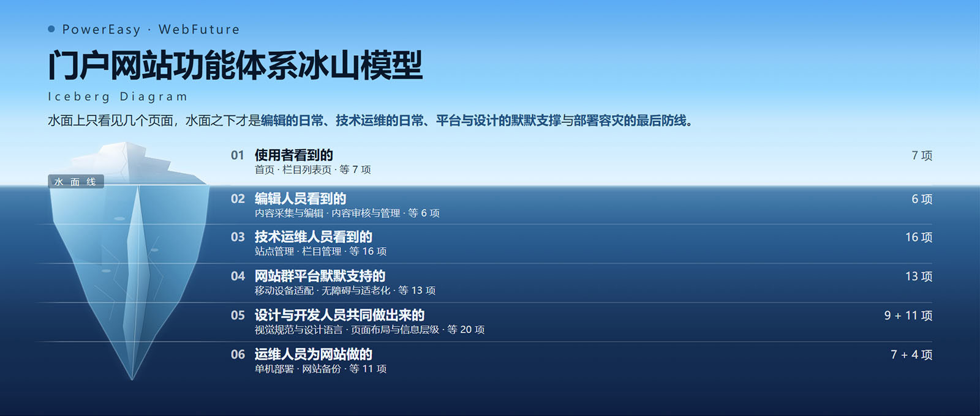This screenshot has height=416, width=980.
Task: Click the title 门户网站功能体系冰山模型
Action: (235, 65)
